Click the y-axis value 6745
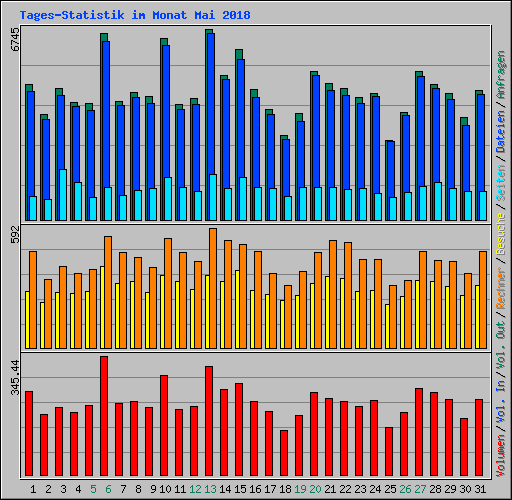The width and height of the screenshot is (512, 500). tap(15, 39)
